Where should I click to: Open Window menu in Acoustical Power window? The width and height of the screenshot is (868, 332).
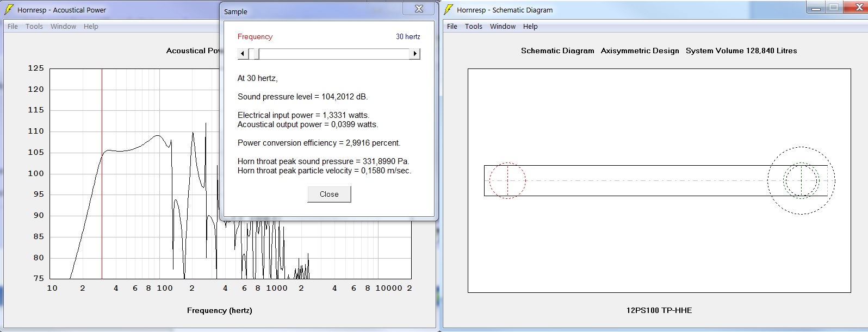63,26
